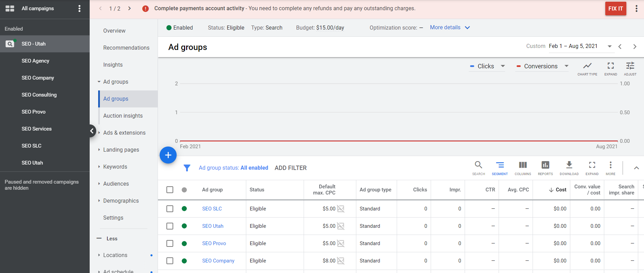The image size is (644, 273).
Task: Modify table Columns
Action: [x=523, y=168]
